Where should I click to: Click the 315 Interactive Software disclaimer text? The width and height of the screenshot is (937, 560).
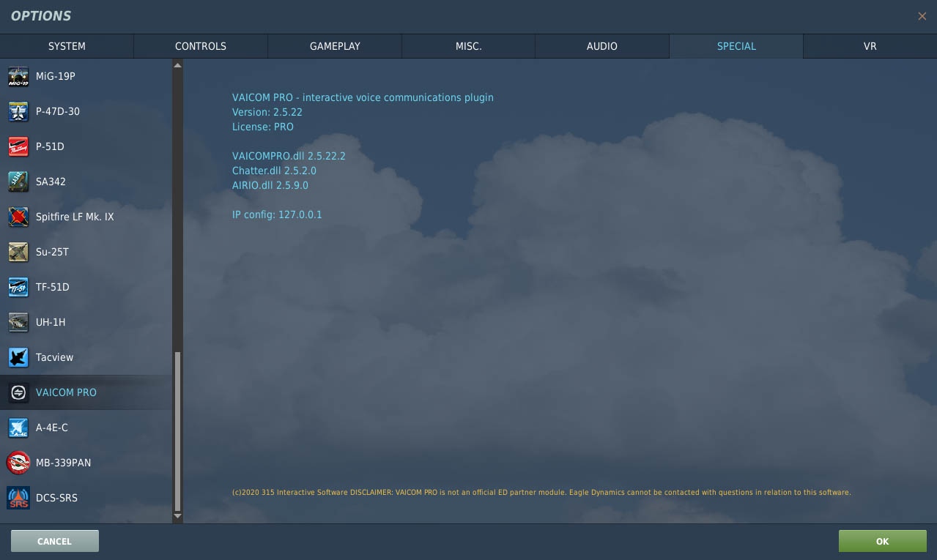tap(541, 493)
